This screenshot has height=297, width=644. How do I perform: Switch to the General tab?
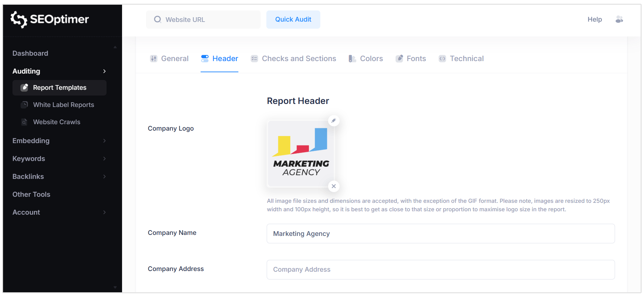(169, 59)
